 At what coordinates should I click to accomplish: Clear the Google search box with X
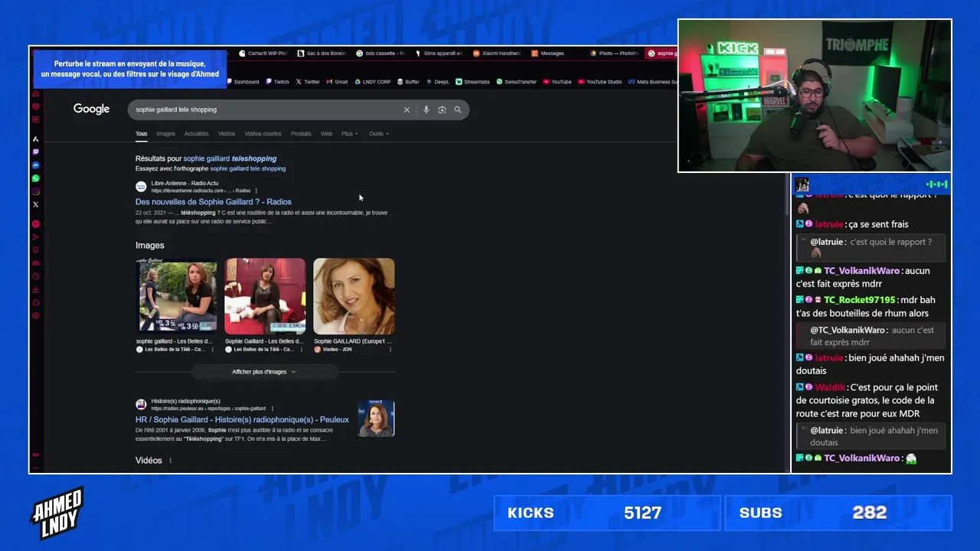coord(407,109)
